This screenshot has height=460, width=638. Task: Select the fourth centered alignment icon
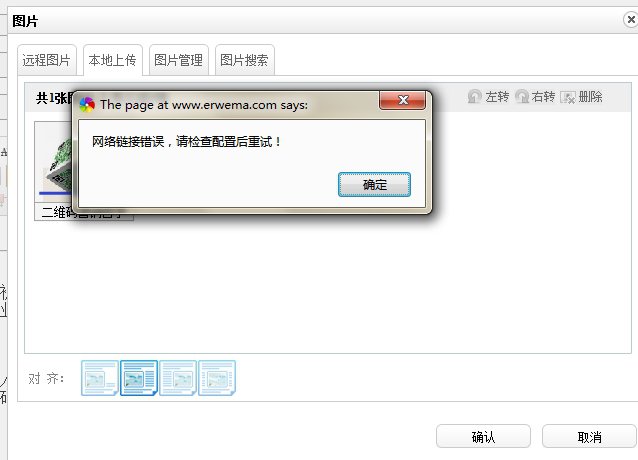[x=217, y=378]
